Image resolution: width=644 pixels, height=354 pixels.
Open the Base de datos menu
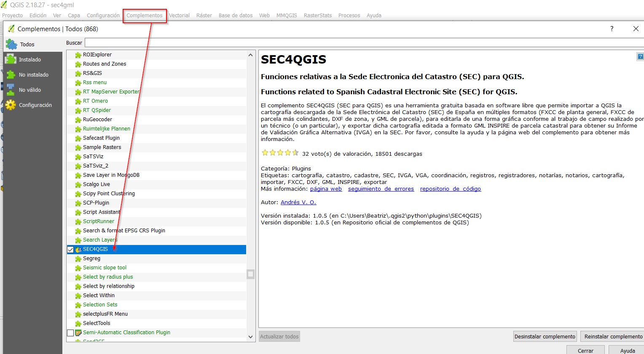click(236, 16)
